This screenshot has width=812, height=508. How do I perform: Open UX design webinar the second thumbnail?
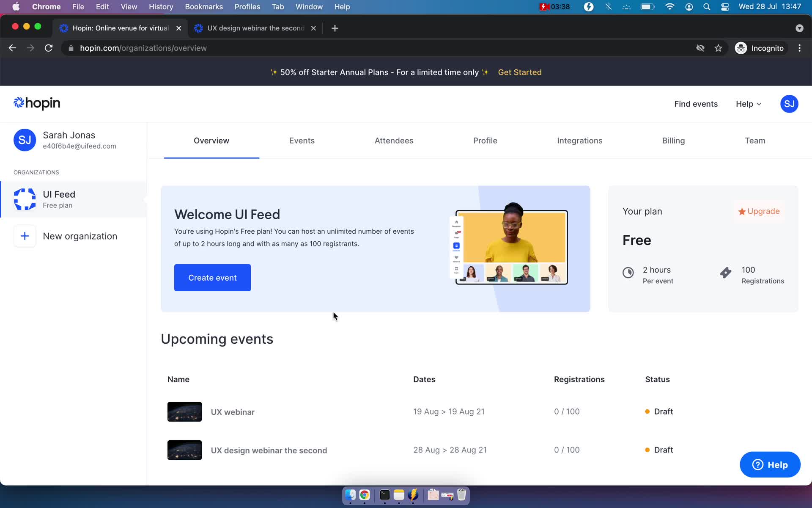pyautogui.click(x=184, y=450)
